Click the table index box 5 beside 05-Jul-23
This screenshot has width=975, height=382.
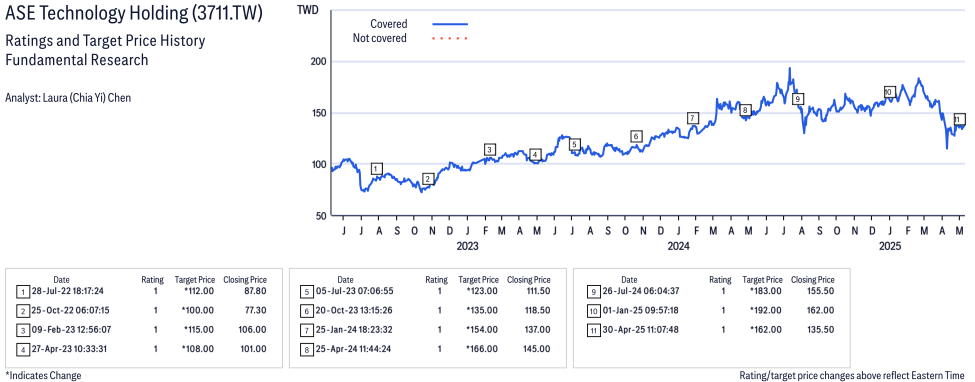pos(306,292)
